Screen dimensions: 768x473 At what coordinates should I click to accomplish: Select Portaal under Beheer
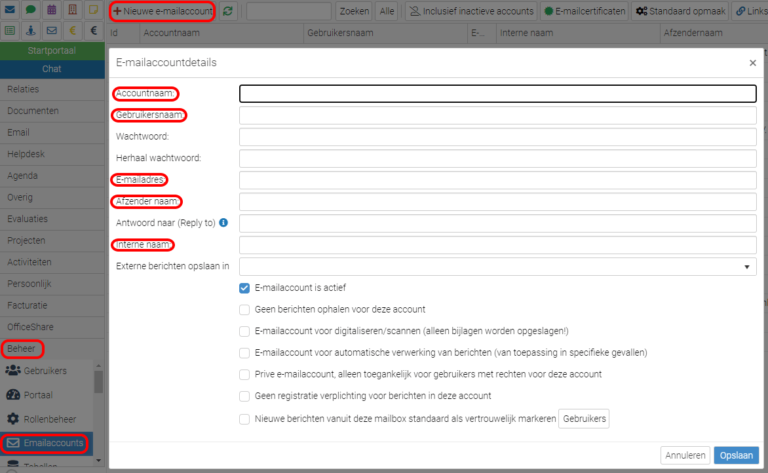tap(47, 395)
